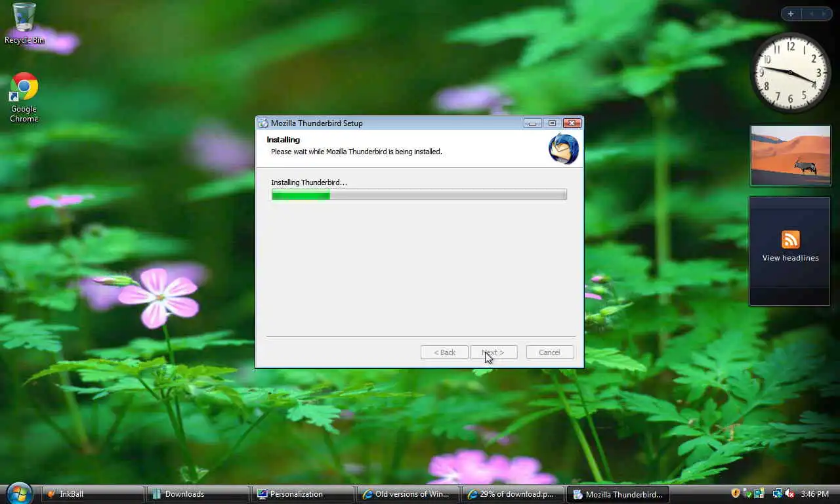Open the network connection tray icon

777,493
